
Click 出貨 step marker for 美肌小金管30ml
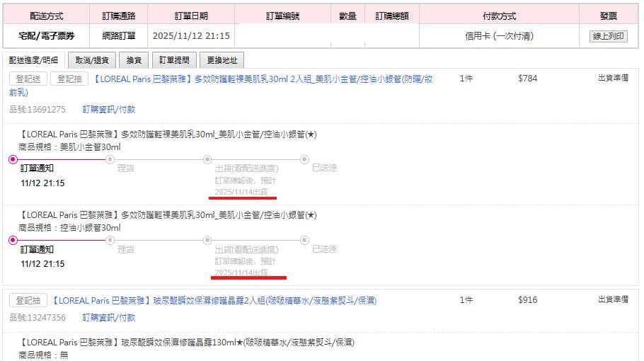(207, 159)
